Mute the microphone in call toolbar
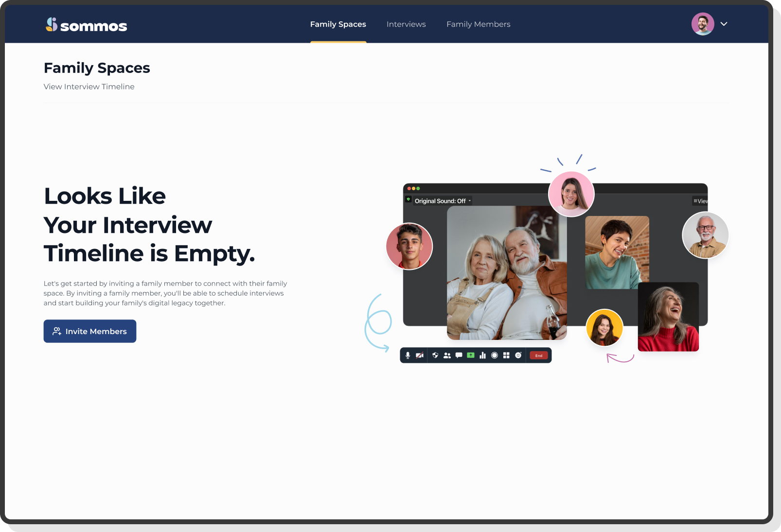Viewport: 781px width, 532px height. 408,355
